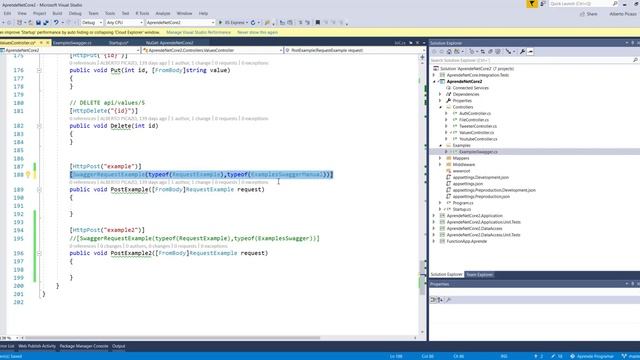Collapse the PostExample method outlining on line 189
The width and height of the screenshot is (640, 360).
tap(39, 189)
